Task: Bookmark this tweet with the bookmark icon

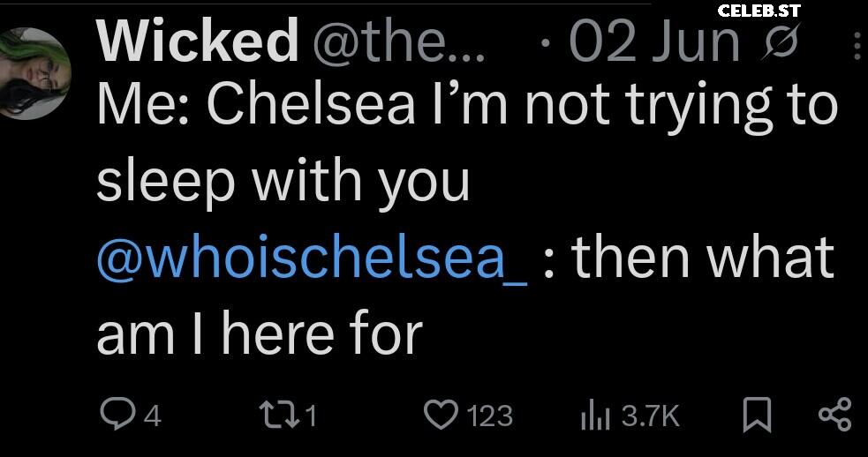Action: 757,415
